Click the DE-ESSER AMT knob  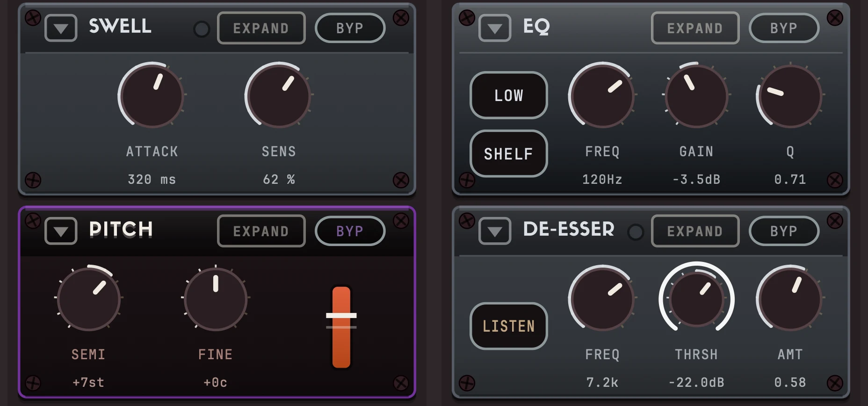click(790, 298)
